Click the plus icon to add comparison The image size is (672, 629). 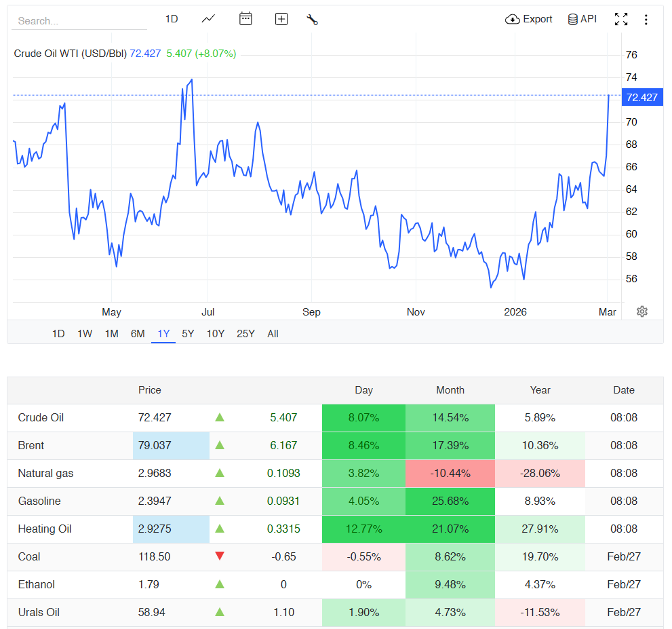pyautogui.click(x=281, y=19)
